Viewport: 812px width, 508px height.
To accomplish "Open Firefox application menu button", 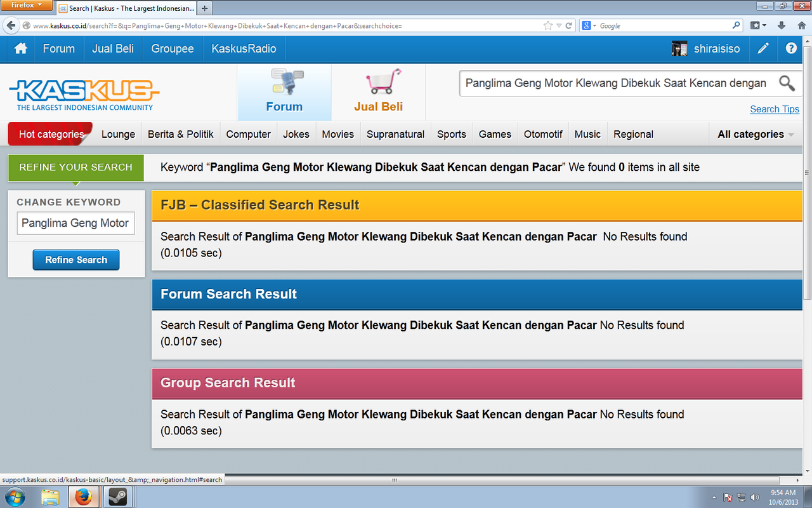I will point(26,6).
